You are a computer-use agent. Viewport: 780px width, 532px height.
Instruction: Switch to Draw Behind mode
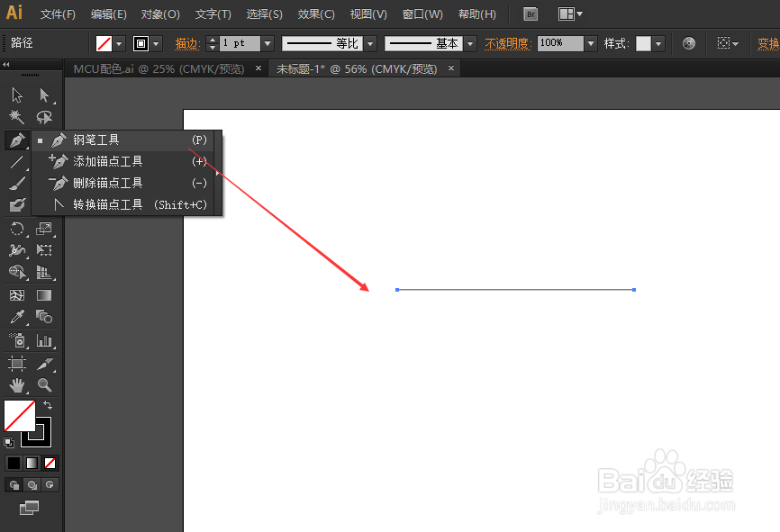point(32,485)
